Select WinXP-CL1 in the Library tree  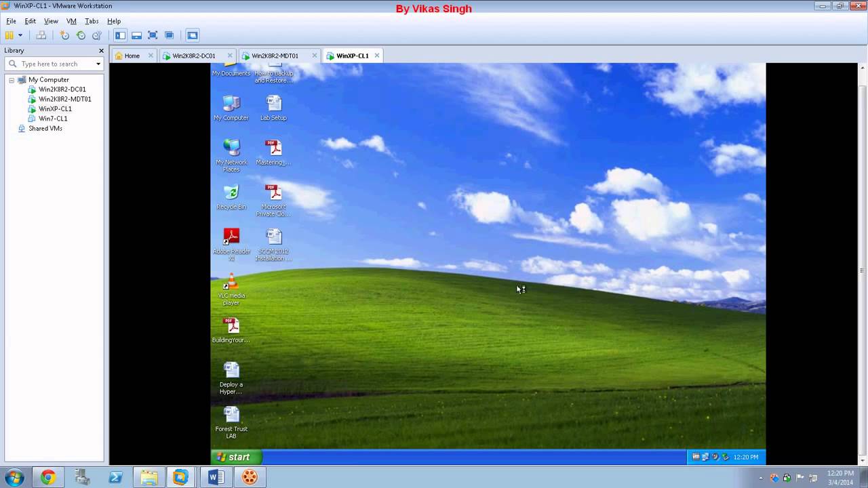point(55,108)
